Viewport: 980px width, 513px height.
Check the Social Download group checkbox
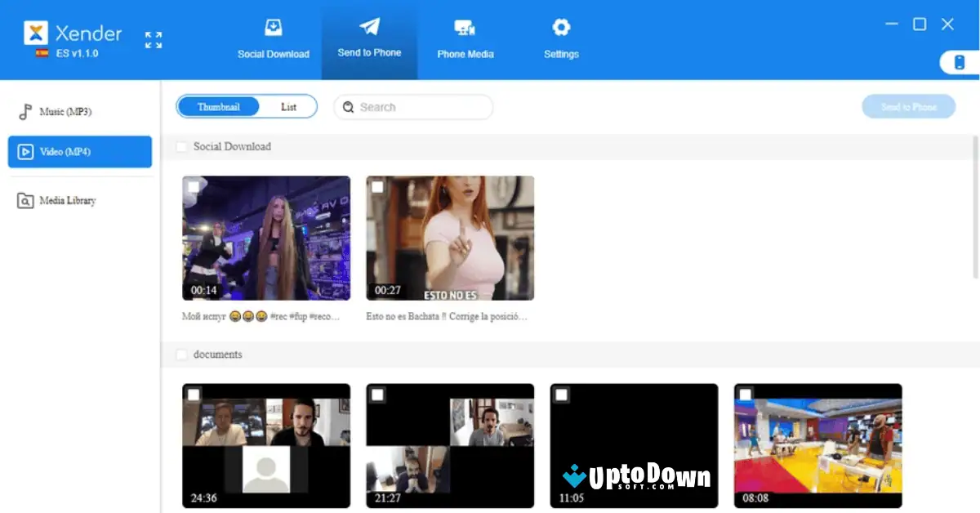click(181, 146)
